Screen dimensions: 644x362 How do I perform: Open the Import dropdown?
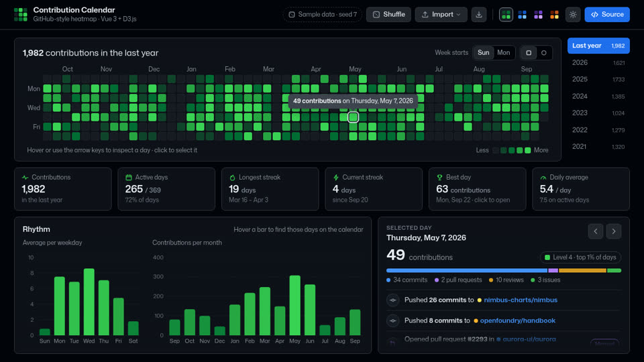tap(441, 14)
